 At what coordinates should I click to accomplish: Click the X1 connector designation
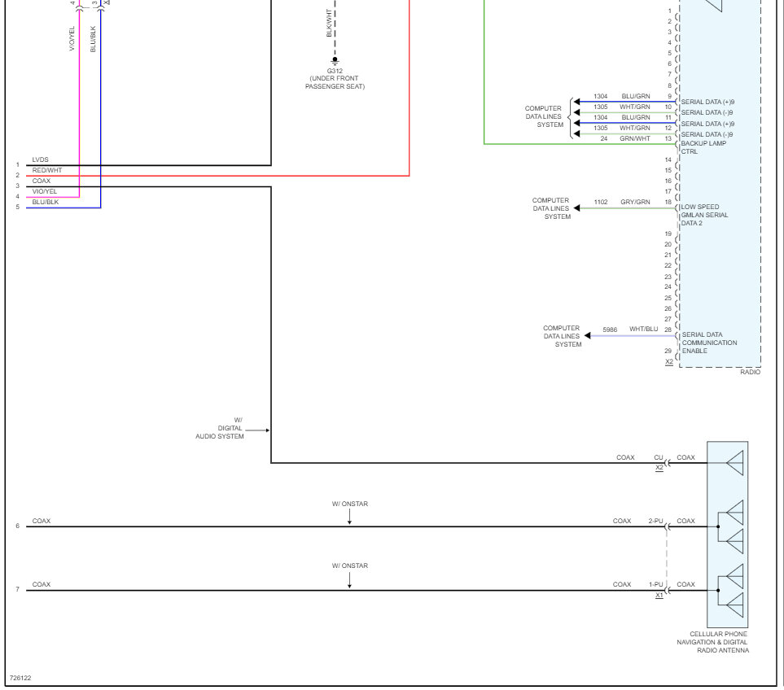point(659,595)
